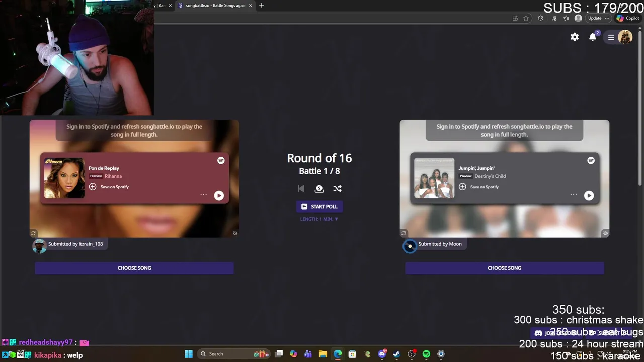Viewport: 644px width, 362px height.
Task: Click the taskbar Search box
Action: click(234, 354)
